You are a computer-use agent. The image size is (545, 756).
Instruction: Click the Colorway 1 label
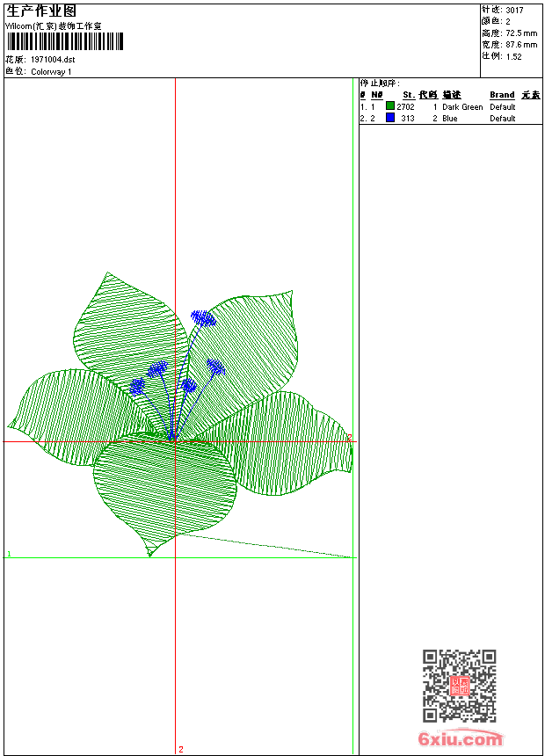tap(51, 71)
